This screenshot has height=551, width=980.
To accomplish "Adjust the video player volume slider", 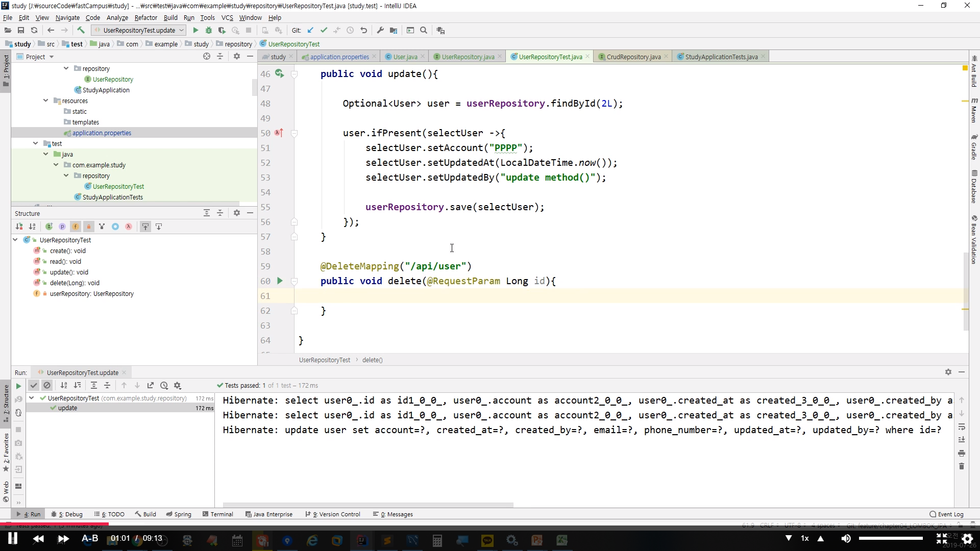I will [x=890, y=538].
